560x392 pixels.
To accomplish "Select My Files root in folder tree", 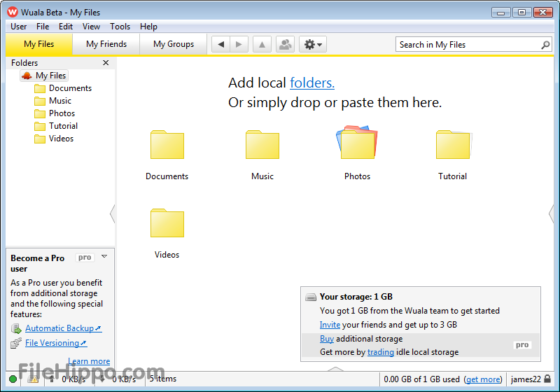I will [44, 76].
